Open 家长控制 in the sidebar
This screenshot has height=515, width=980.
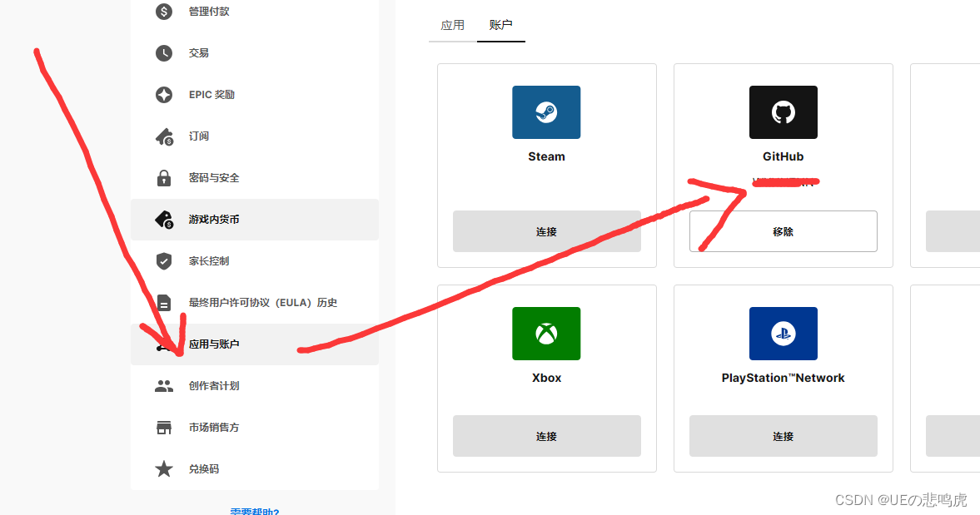point(255,261)
